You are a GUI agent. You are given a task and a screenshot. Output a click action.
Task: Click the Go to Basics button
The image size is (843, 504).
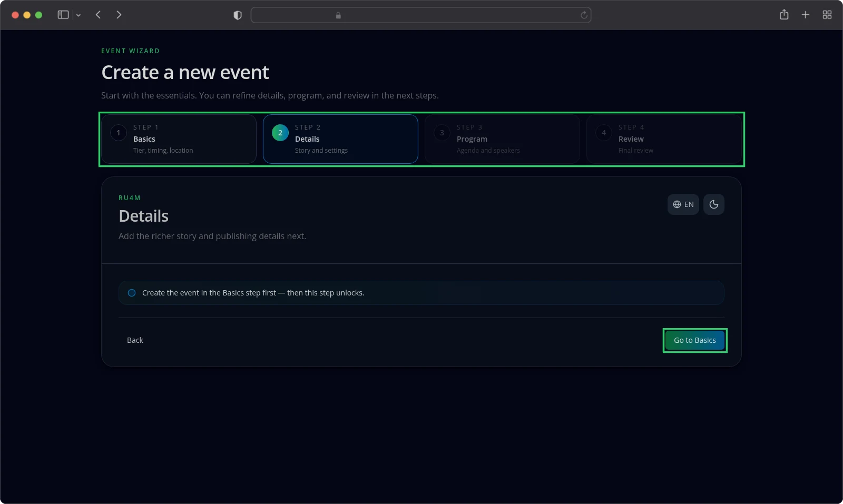(695, 340)
